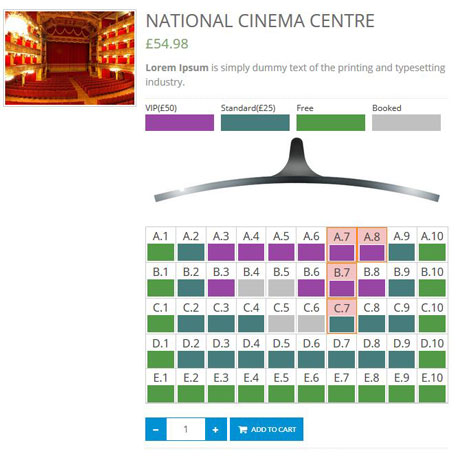The height and width of the screenshot is (457, 470).
Task: Click the teal Standard legend swatch
Action: point(255,123)
